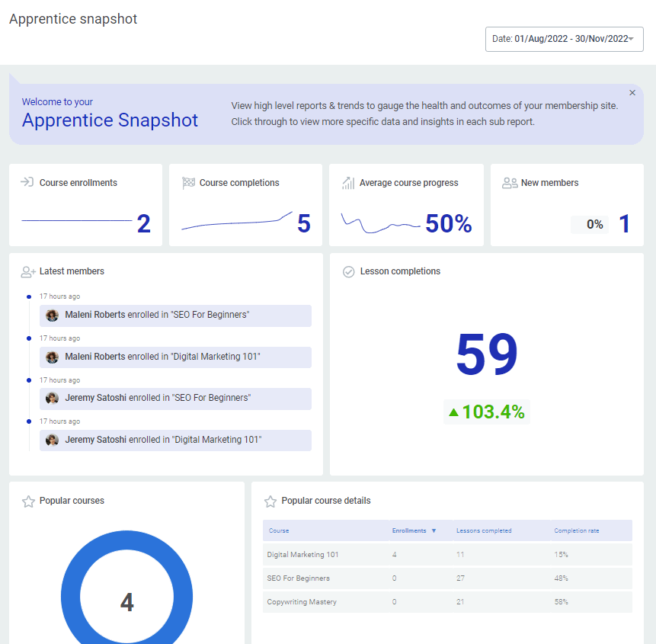This screenshot has width=656, height=644.
Task: Dismiss the Apprentice Snapshot welcome banner
Action: [x=632, y=93]
